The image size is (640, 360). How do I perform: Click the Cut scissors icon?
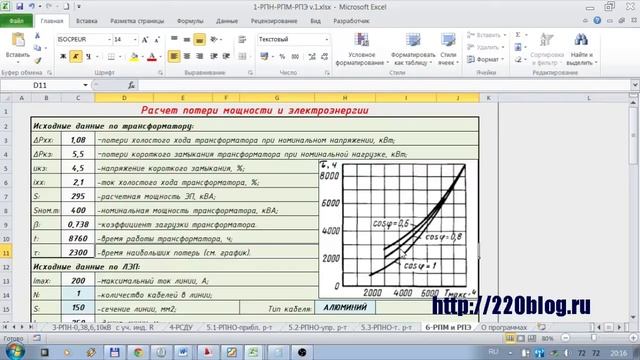[37, 36]
